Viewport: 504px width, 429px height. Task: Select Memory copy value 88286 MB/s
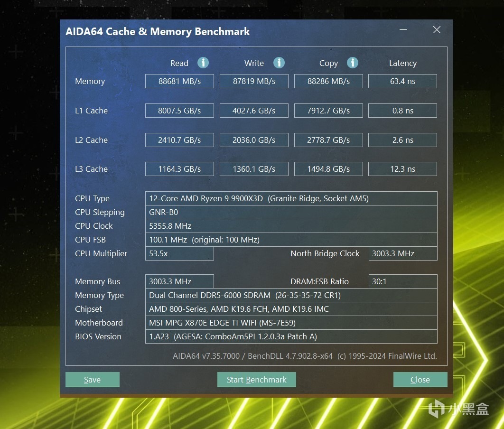click(x=328, y=81)
